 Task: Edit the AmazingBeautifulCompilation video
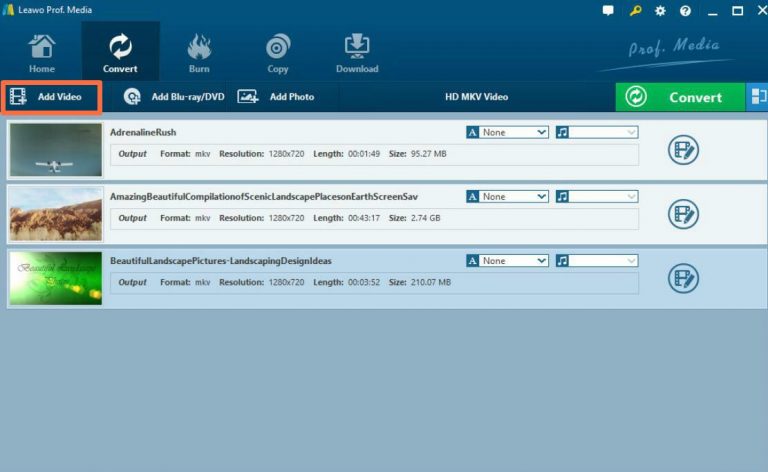[683, 214]
